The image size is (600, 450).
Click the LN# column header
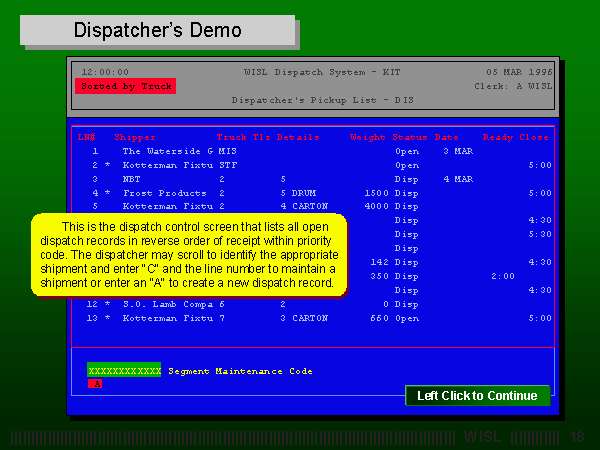86,137
